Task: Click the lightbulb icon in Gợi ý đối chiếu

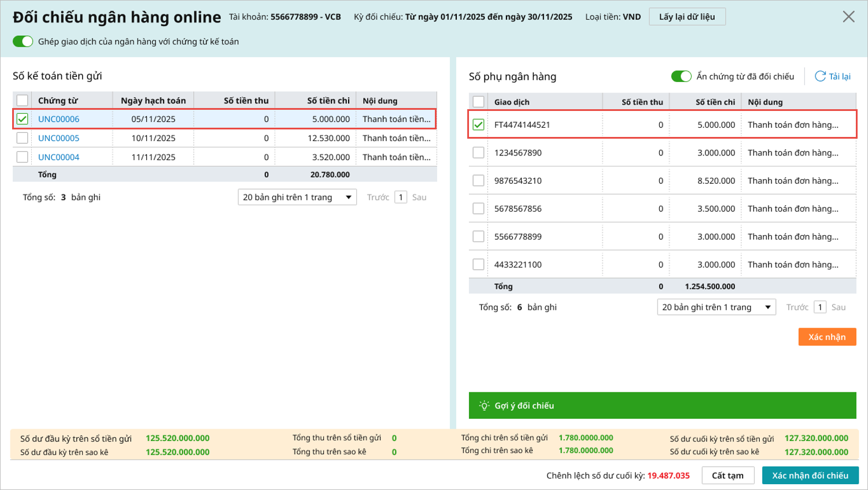Action: coord(484,406)
